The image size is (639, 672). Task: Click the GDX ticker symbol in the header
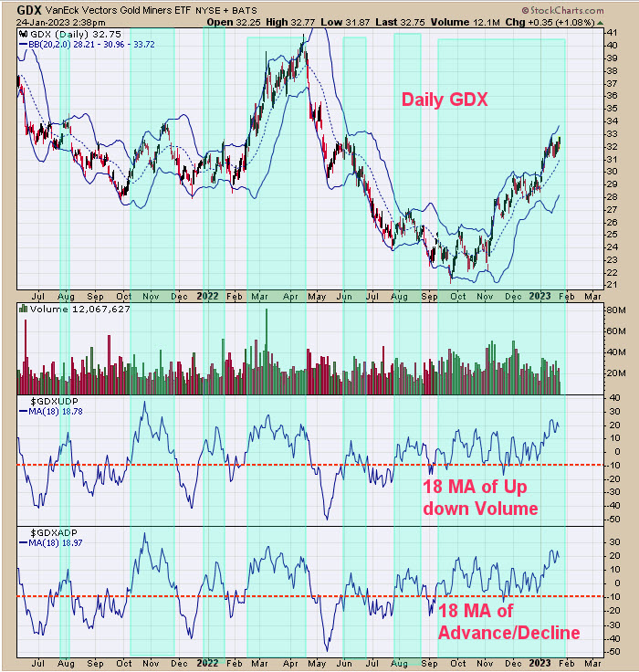pos(28,10)
